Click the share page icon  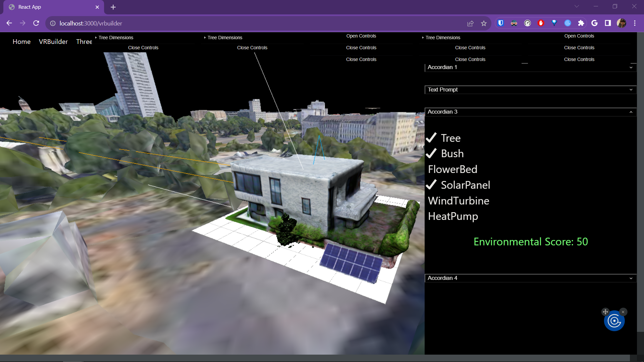[x=470, y=23]
